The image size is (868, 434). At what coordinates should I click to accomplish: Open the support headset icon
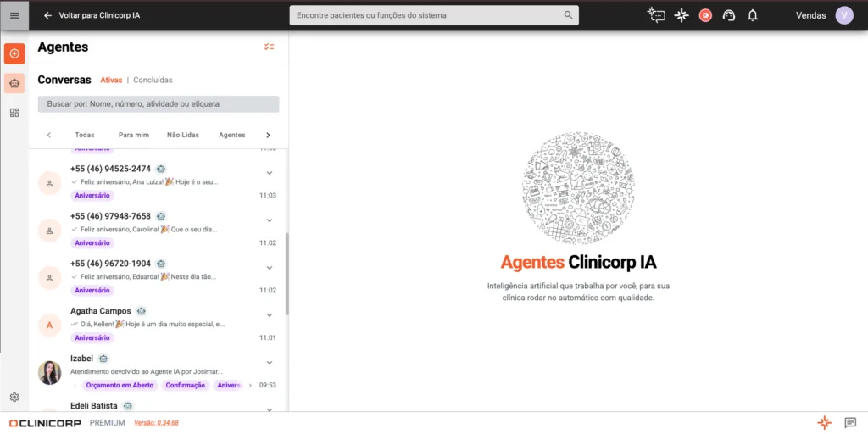click(729, 15)
